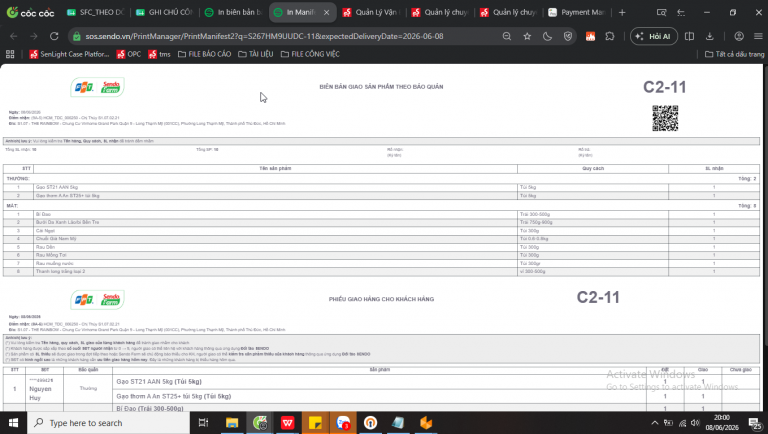Open a new browser tab
This screenshot has height=434, width=768.
tap(622, 12)
